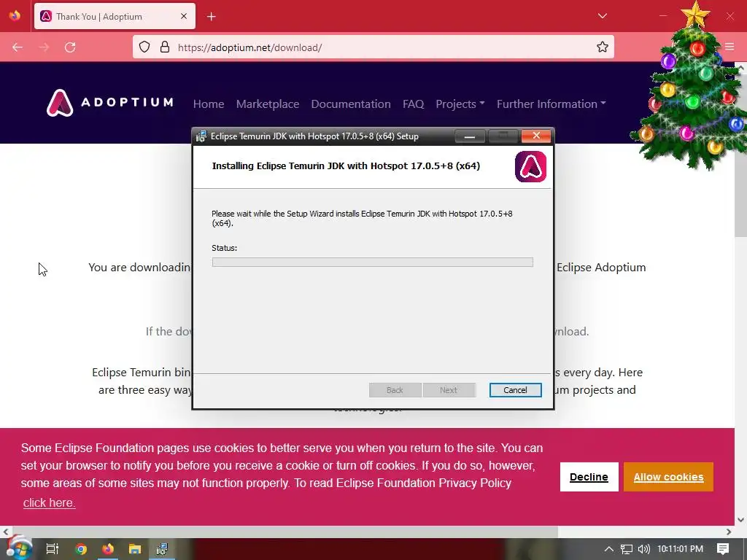
Task: Close the Eclipse Temurin Setup dialog
Action: coord(536,136)
